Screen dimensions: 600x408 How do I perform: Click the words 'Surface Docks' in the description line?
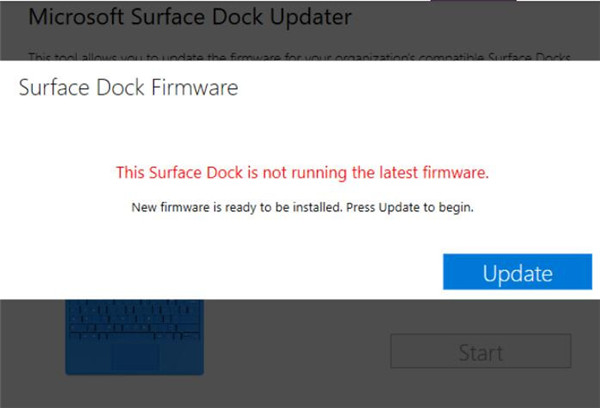coord(529,57)
